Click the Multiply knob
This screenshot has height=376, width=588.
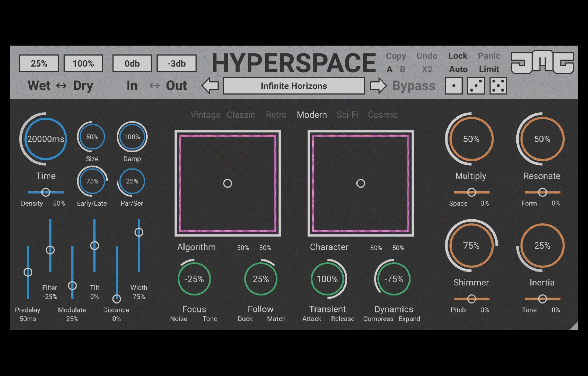(471, 139)
